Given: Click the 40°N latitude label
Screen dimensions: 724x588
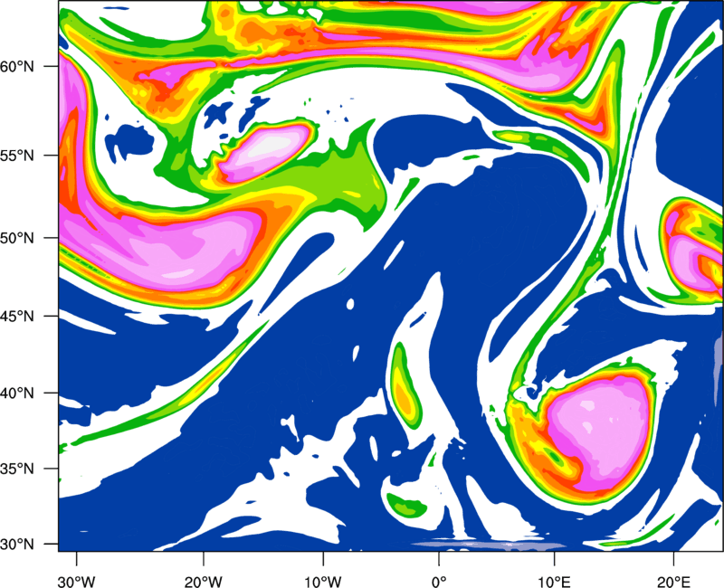Looking at the screenshot, I should coord(17,394).
